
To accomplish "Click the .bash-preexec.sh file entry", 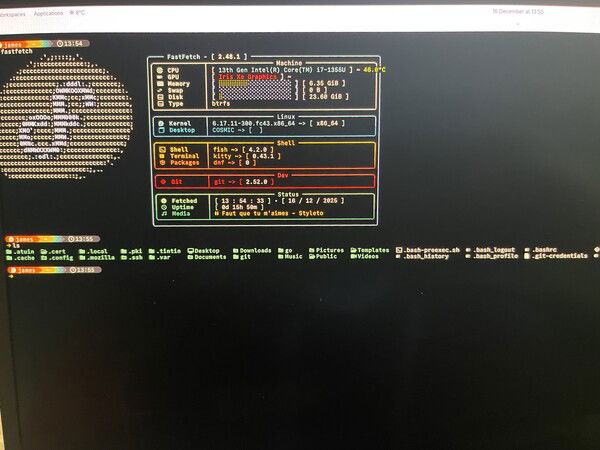I will [x=431, y=250].
